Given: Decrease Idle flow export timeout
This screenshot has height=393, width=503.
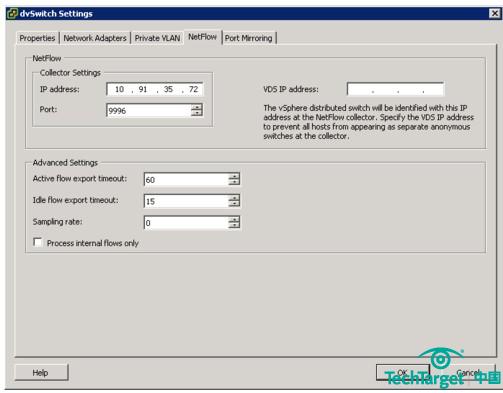Looking at the screenshot, I should click(234, 204).
